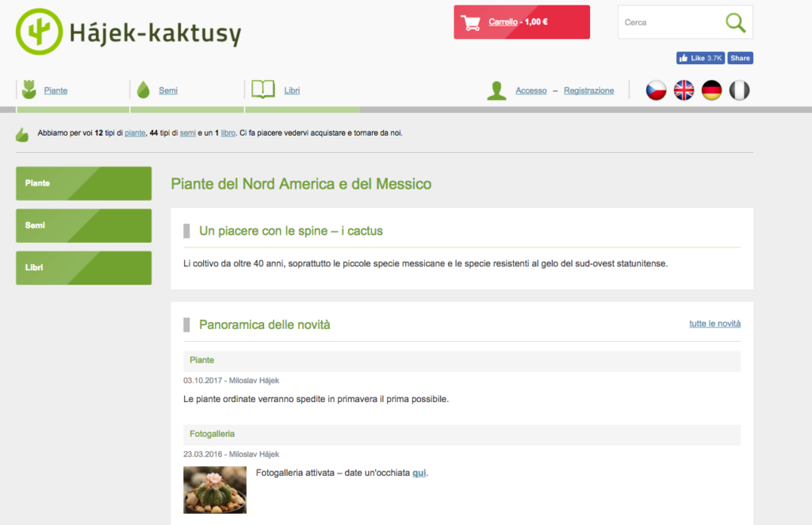
Task: Follow the 'qui' photo gallery link
Action: pyautogui.click(x=419, y=473)
